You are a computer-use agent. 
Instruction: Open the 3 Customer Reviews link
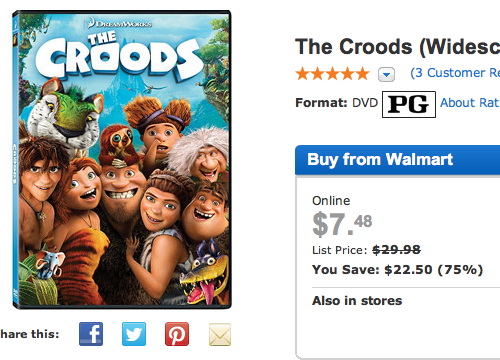pos(455,73)
